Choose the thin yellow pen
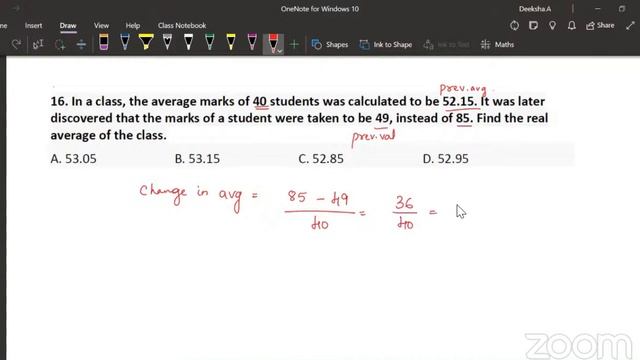Viewport: 640px width, 360px height. tap(231, 42)
